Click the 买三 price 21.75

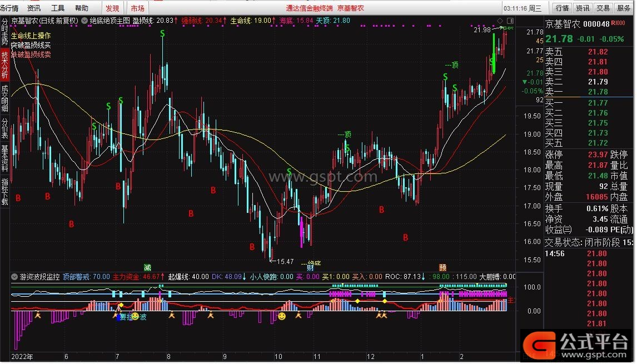click(598, 123)
